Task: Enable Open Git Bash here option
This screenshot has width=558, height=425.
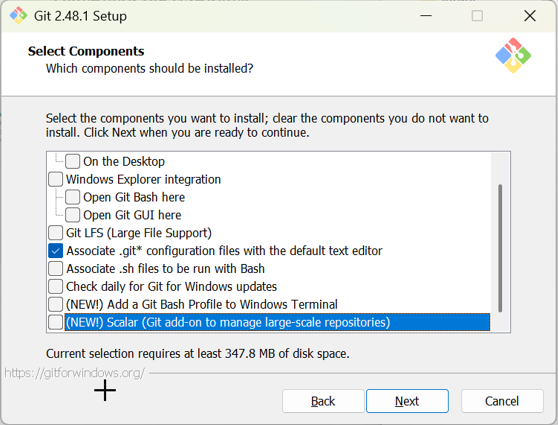Action: click(73, 197)
